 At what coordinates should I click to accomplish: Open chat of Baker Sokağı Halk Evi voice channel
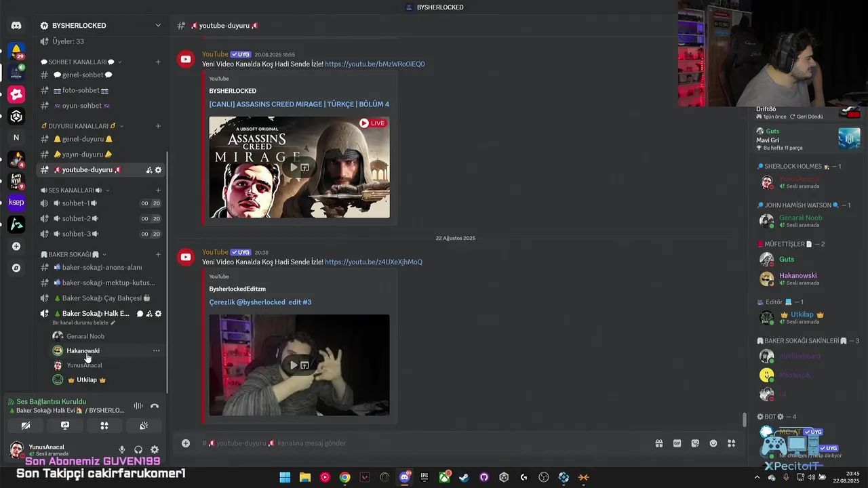[x=140, y=314]
